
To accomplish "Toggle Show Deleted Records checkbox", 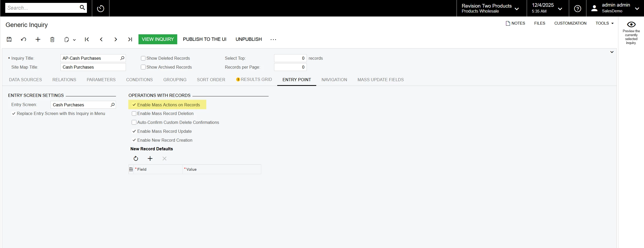I will [x=143, y=58].
